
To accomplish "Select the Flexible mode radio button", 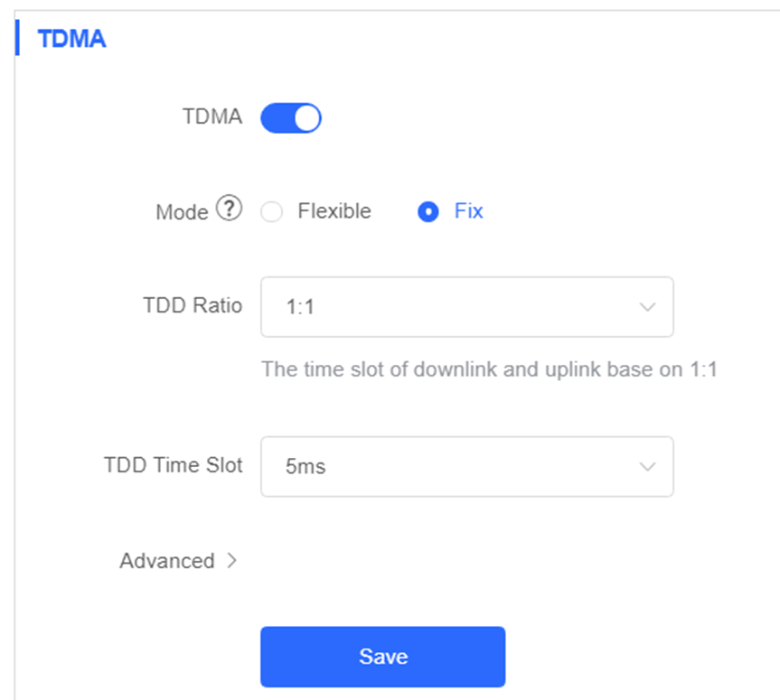I will pyautogui.click(x=272, y=211).
